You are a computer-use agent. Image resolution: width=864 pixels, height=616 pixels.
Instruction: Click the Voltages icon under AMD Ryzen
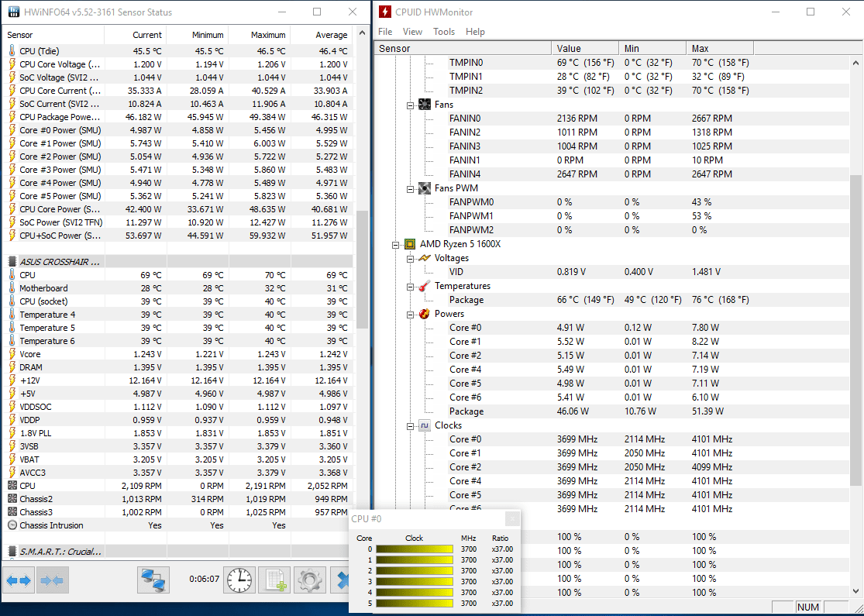pyautogui.click(x=425, y=258)
